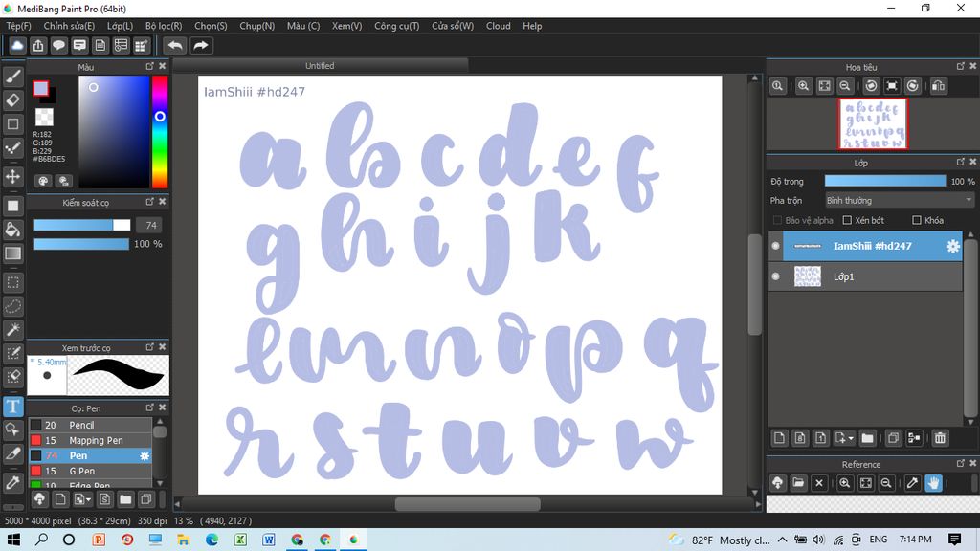Undock the Lớp layer panel
This screenshot has width=980, height=551.
pos(960,162)
